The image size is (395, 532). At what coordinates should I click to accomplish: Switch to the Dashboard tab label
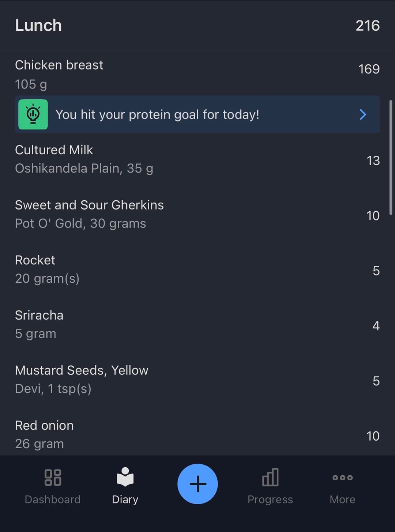(x=53, y=499)
